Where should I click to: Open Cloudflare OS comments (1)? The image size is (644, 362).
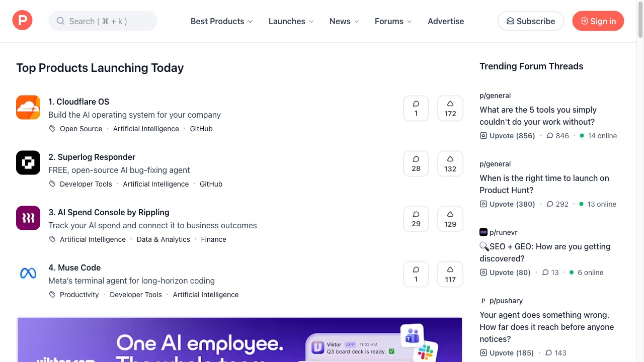[416, 108]
